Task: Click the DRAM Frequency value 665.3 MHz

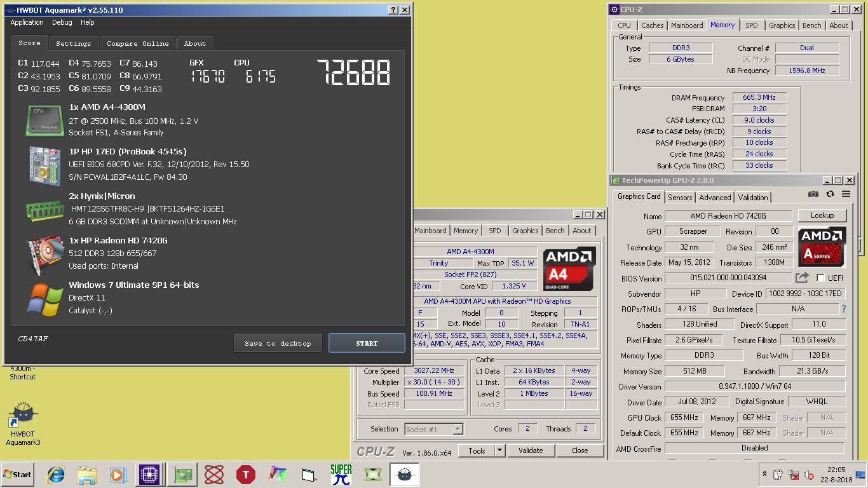Action: [x=759, y=97]
